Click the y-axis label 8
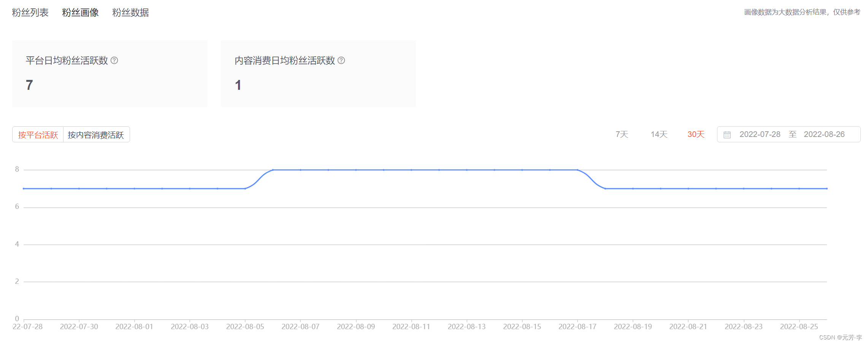 17,169
